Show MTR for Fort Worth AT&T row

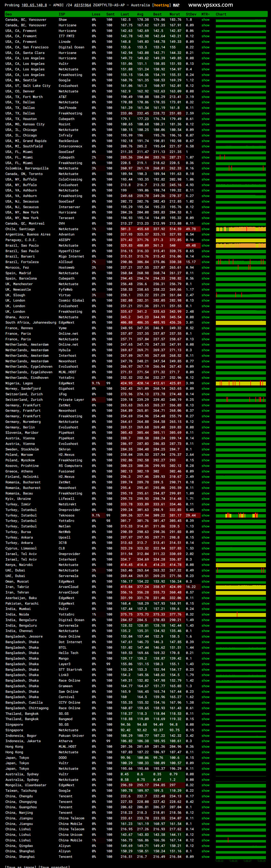click(205, 97)
